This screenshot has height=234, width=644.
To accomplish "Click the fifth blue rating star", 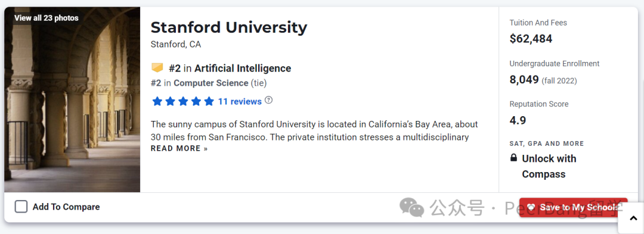I will (209, 101).
